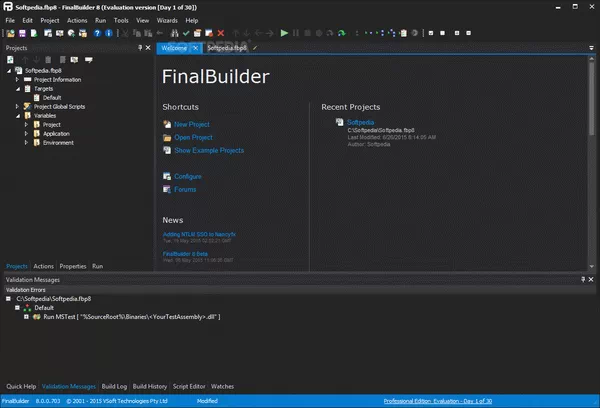Screen dimensions: 600x408
Task: Click the clipboard icon in the main toolbar
Action: point(403,33)
